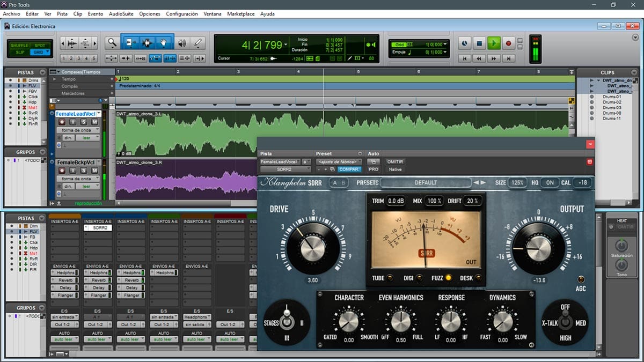Click Return to Zero transport button
Screen dimensions: 644x362
click(465, 58)
